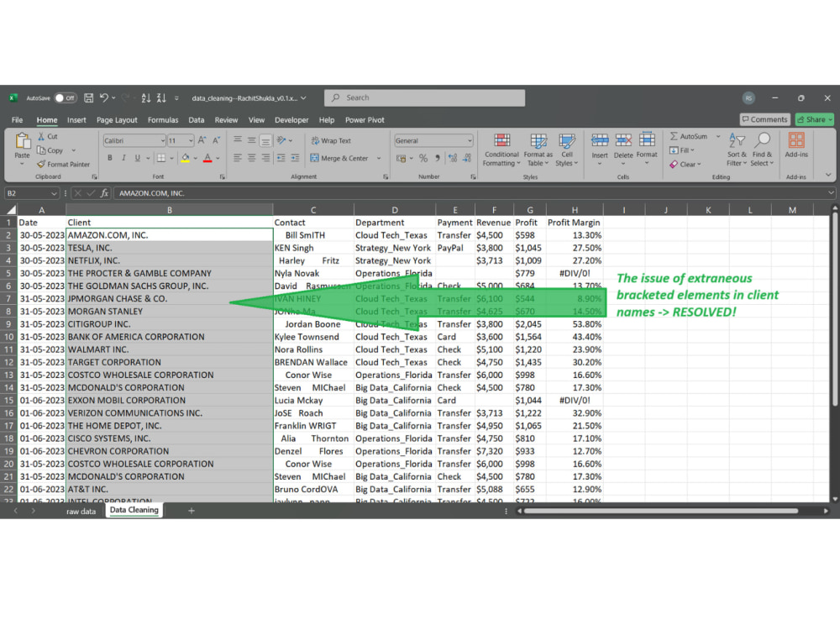Screen dimensions: 840x630
Task: Open Format as Table gallery
Action: tap(538, 150)
